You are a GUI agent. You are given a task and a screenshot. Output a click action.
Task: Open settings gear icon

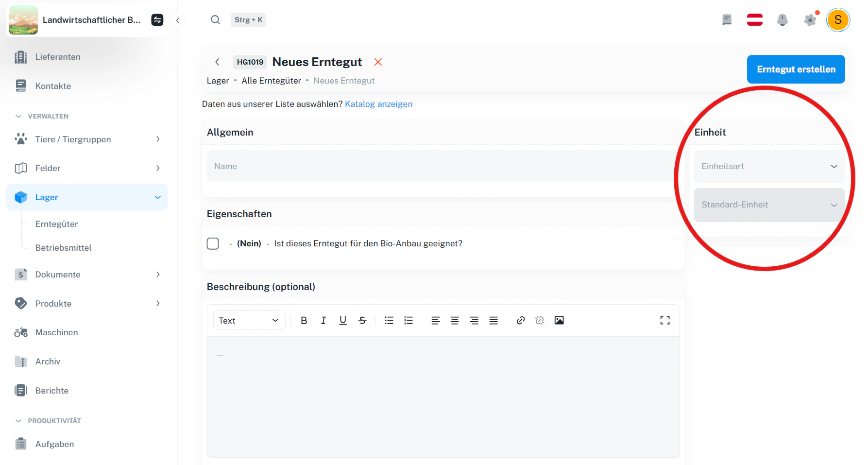[810, 20]
